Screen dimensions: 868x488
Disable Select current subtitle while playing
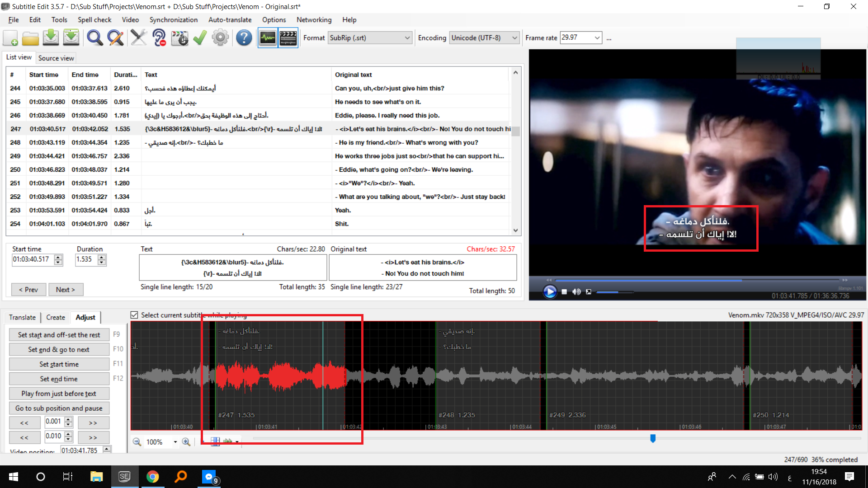134,315
